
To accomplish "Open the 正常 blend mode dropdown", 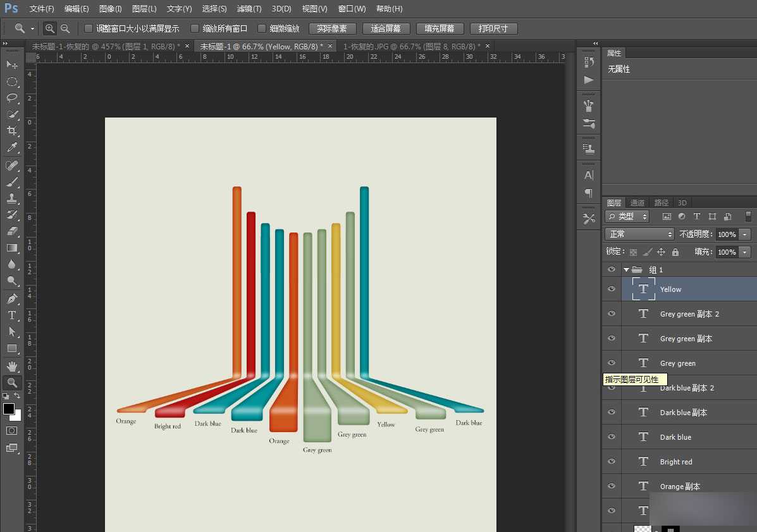I will pos(640,234).
